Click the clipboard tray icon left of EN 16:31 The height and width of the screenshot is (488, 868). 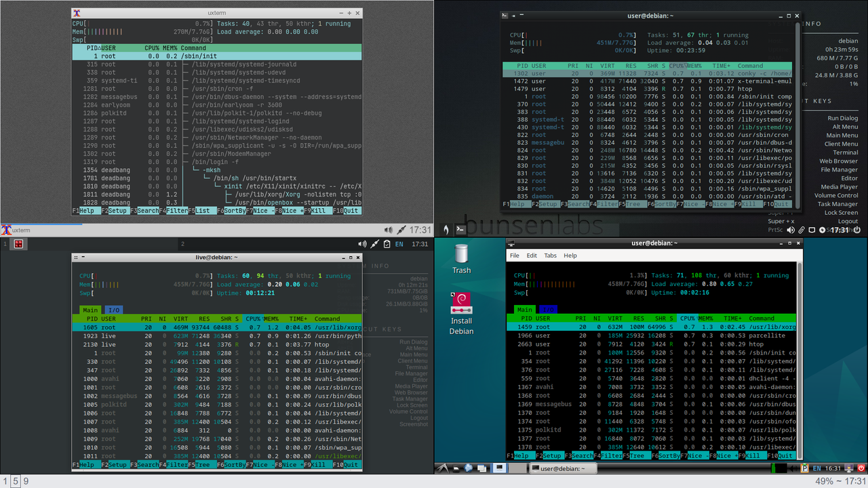[x=805, y=468]
